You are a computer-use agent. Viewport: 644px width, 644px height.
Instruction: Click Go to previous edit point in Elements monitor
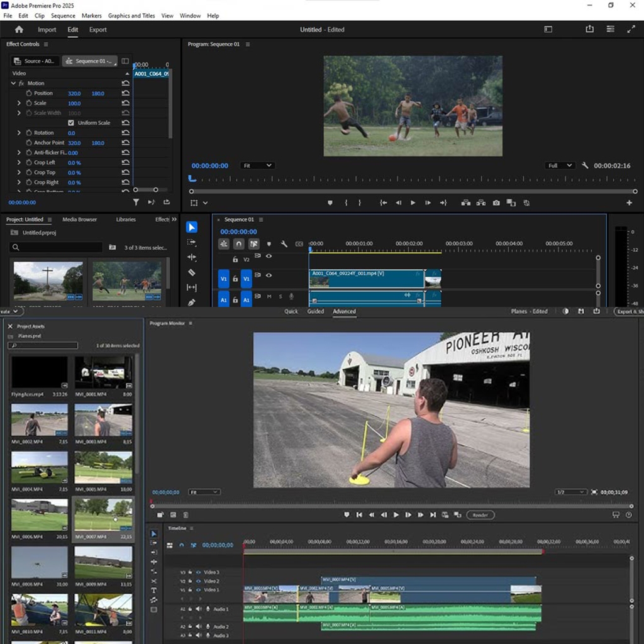pyautogui.click(x=359, y=514)
